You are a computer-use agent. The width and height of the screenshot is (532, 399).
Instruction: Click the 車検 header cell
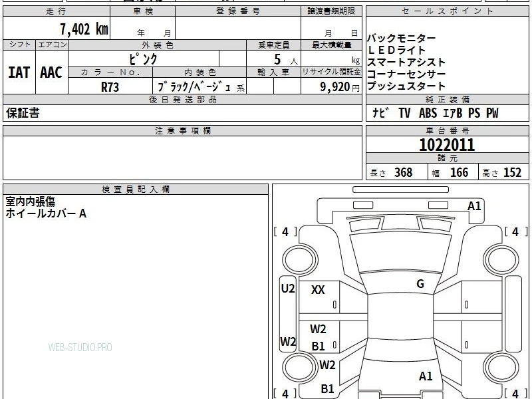point(143,11)
